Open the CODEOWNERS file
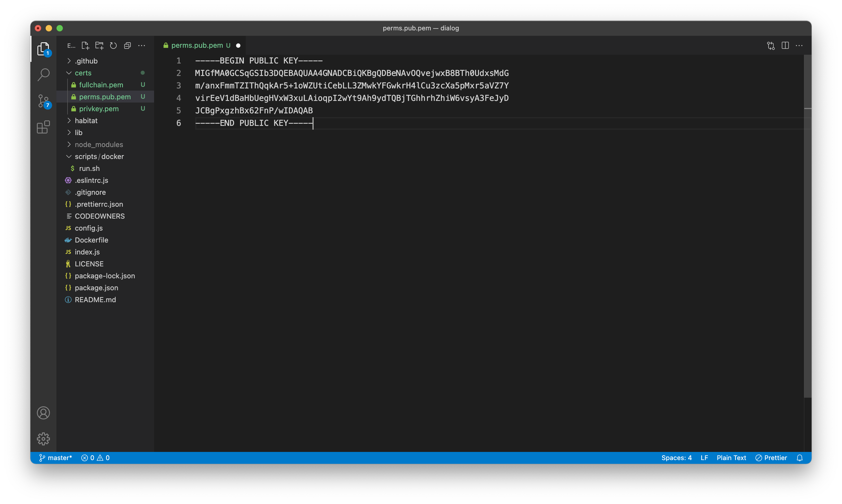 (105, 216)
